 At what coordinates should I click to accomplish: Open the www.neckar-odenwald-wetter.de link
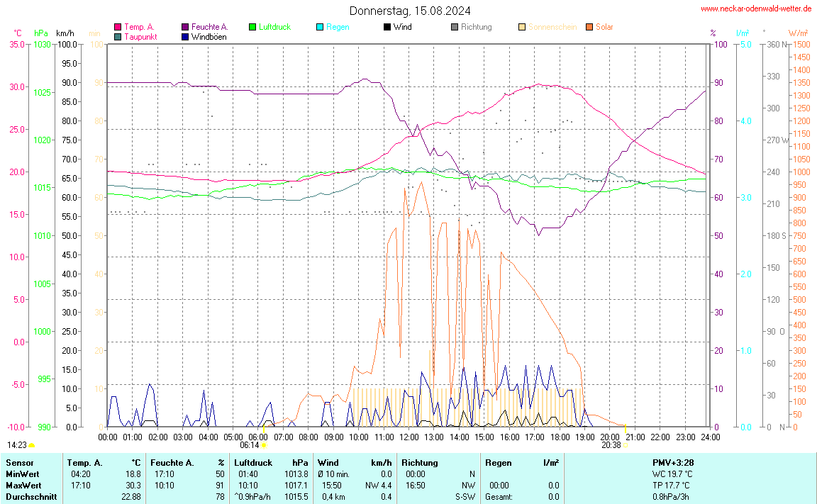click(x=756, y=9)
